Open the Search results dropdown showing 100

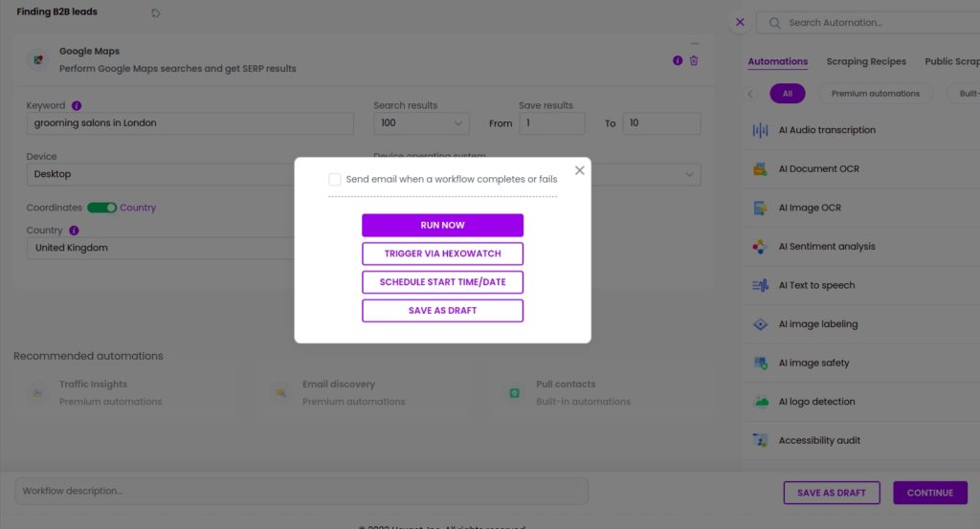tap(421, 123)
